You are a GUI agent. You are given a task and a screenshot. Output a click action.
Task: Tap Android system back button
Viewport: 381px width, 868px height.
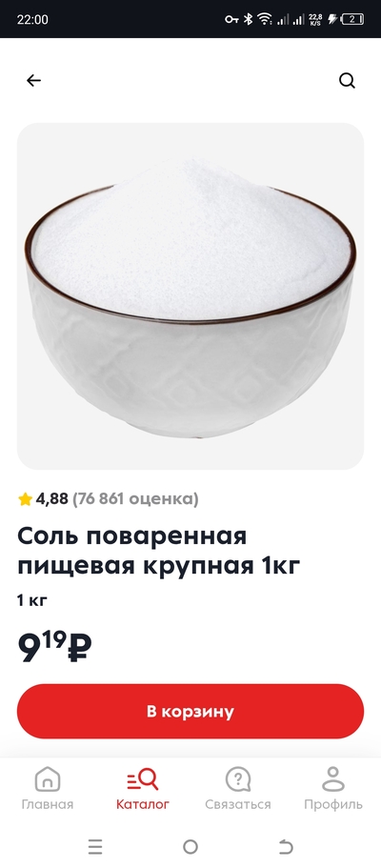coord(286,846)
